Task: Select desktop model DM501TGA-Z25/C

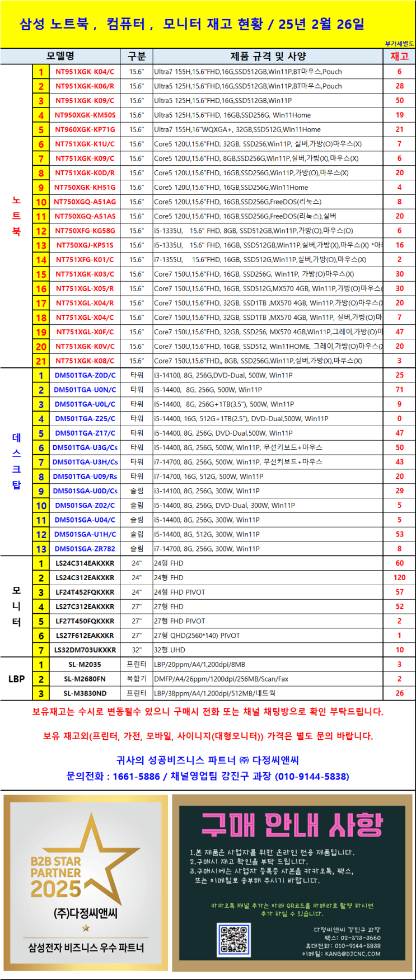Action: pyautogui.click(x=85, y=419)
